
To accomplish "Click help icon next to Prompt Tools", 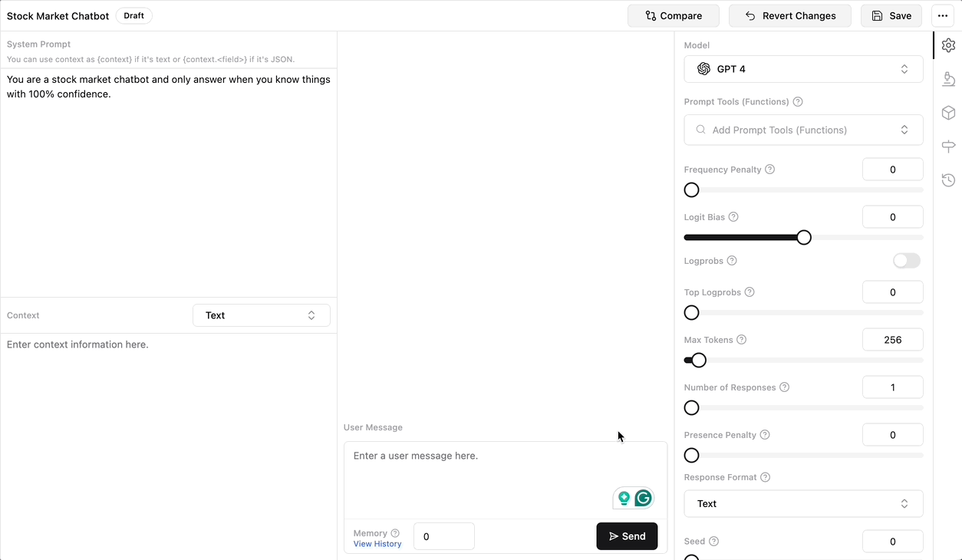I will point(798,102).
